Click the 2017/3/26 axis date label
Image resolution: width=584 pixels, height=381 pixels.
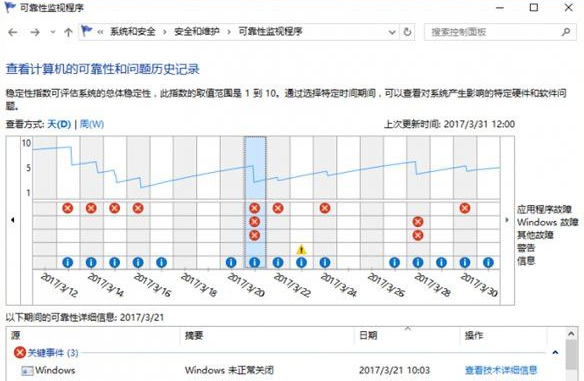click(386, 285)
